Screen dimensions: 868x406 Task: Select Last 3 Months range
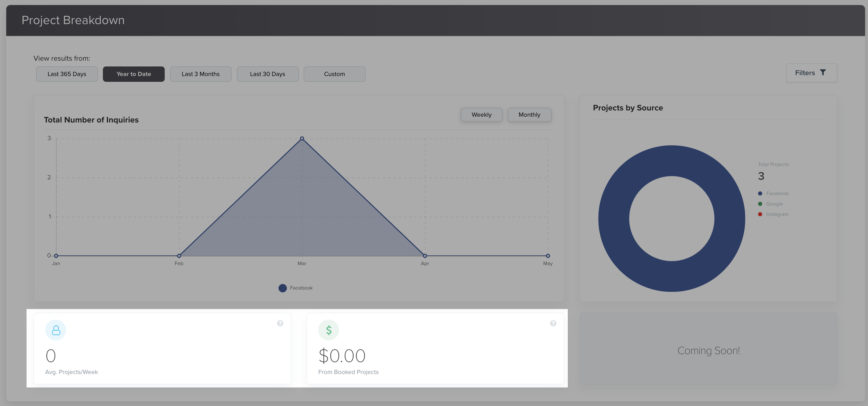click(x=201, y=74)
